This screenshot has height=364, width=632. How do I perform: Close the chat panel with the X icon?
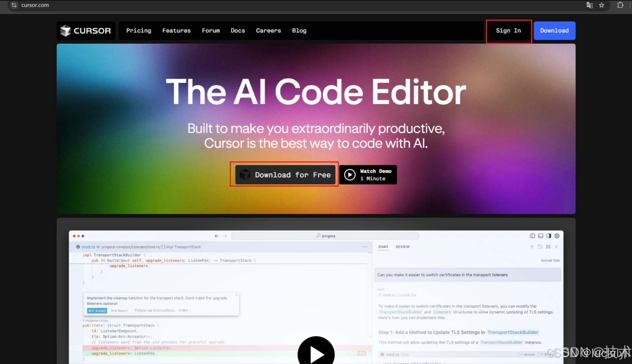pyautogui.click(x=556, y=247)
